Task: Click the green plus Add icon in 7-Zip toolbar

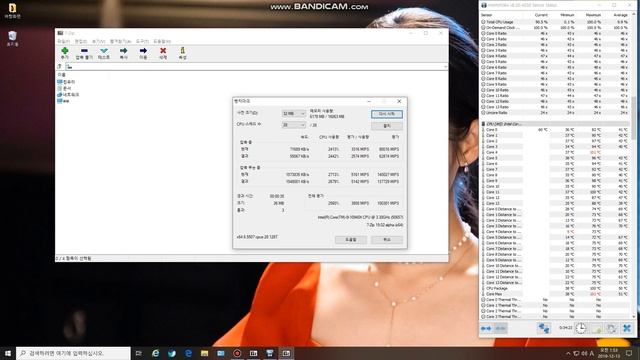Action: 64,51
